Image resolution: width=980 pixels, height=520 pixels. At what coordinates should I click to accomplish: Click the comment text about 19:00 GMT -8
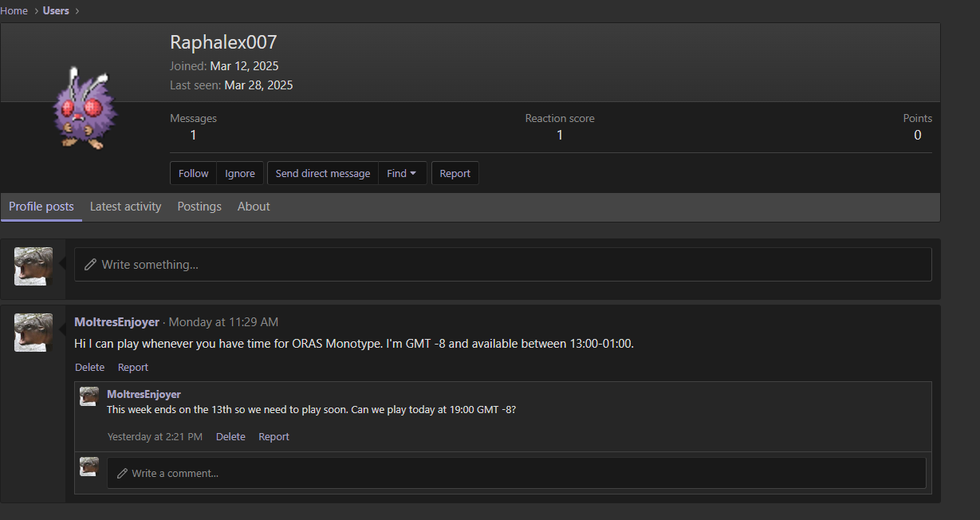pyautogui.click(x=311, y=410)
